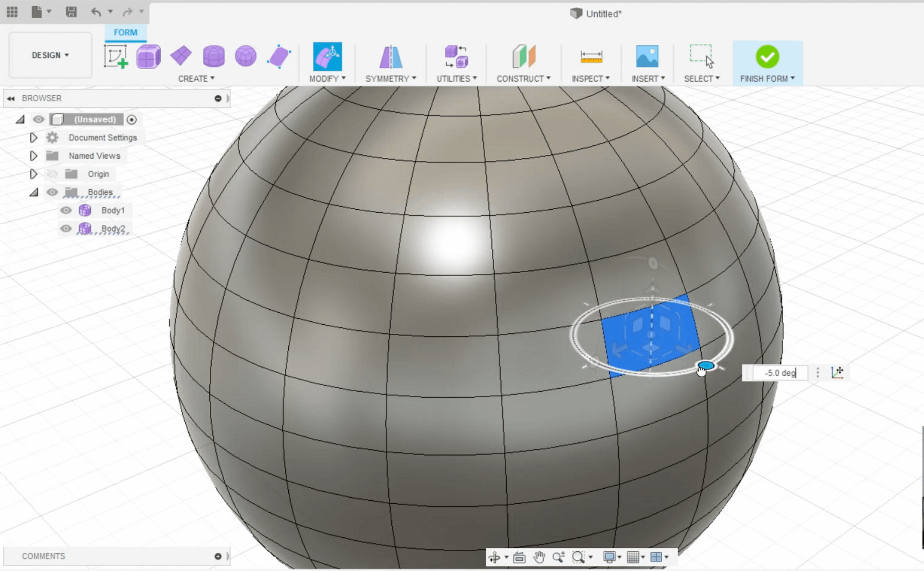Select Body1 in the browser
924x571 pixels.
coord(113,210)
